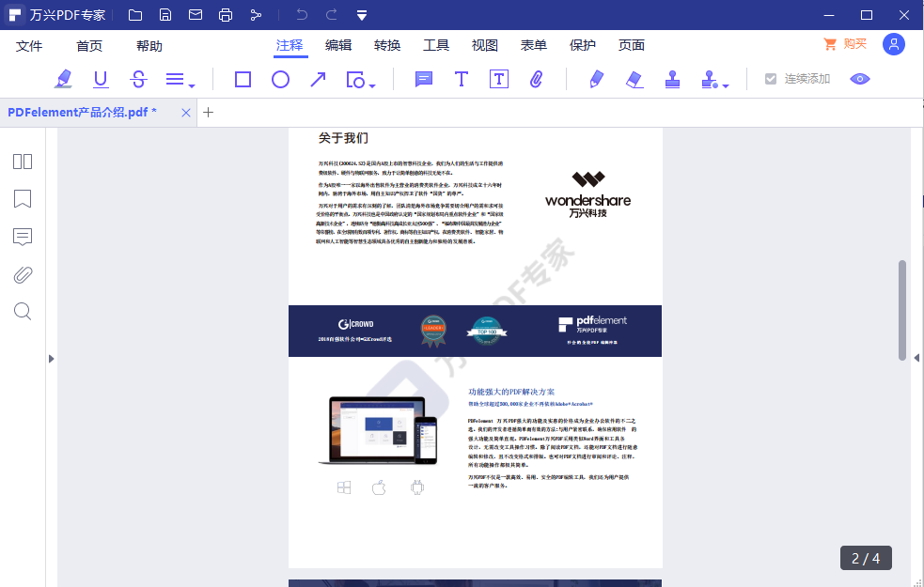Open the 文件 menu
Viewport: 924px width, 587px height.
click(29, 46)
